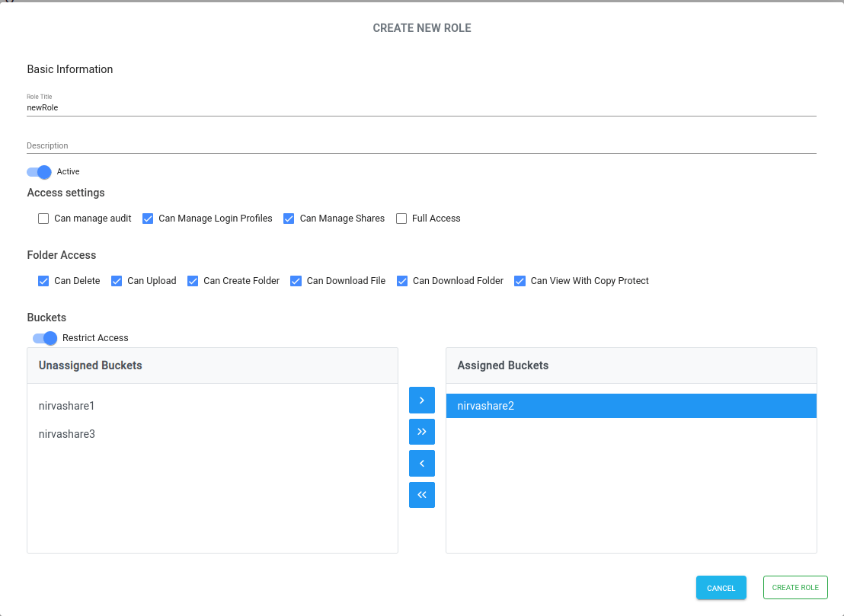This screenshot has width=844, height=616.
Task: Check the Full Access checkbox
Action: click(x=401, y=219)
